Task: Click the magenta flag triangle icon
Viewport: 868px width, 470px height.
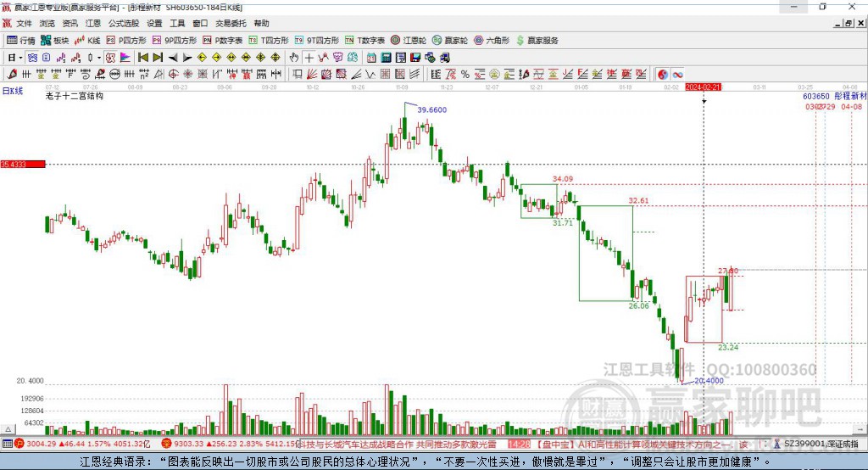Action: (x=125, y=58)
